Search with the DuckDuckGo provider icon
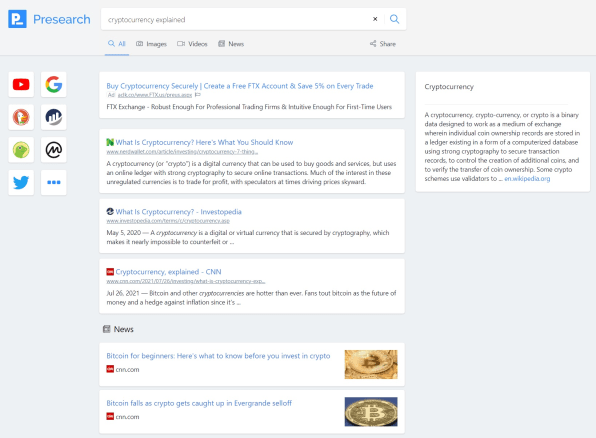 [x=21, y=117]
